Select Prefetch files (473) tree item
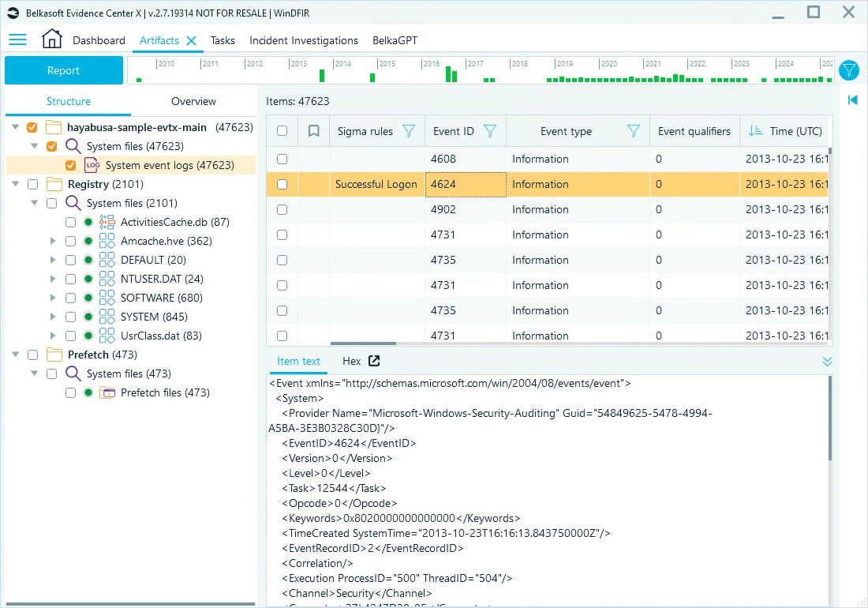Viewport: 868px width, 608px height. click(x=165, y=392)
